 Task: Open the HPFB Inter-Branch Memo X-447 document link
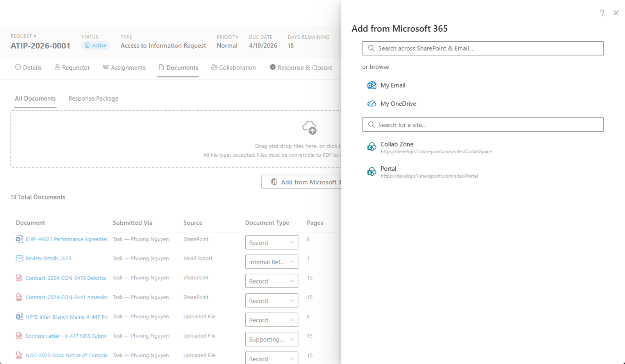66,316
